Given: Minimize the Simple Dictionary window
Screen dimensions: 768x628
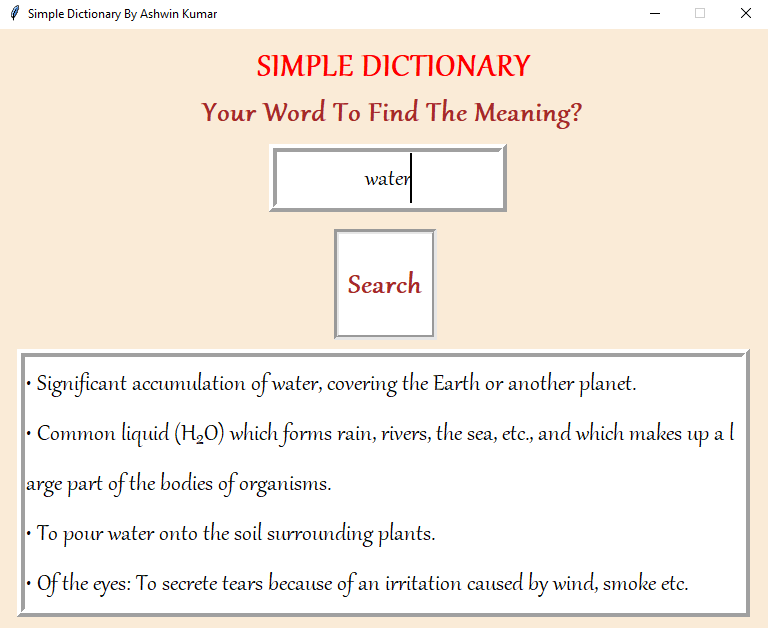Looking at the screenshot, I should click(x=655, y=13).
